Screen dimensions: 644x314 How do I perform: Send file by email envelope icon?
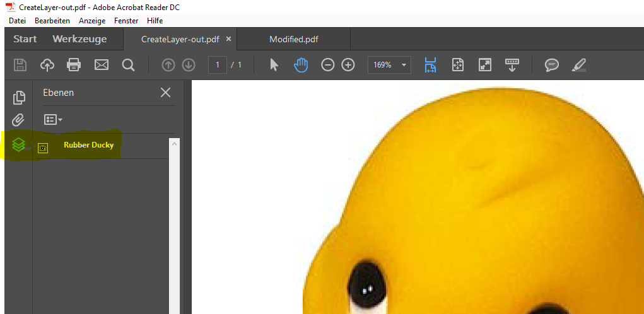pyautogui.click(x=102, y=65)
